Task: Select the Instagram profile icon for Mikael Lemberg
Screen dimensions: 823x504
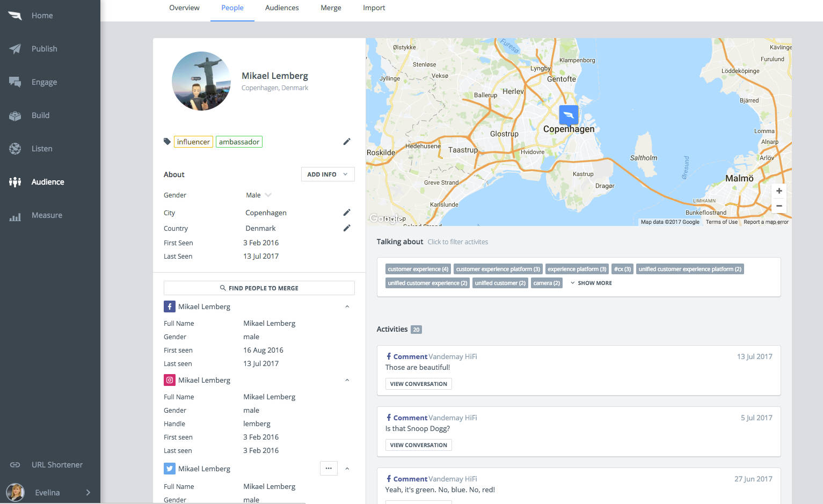Action: (x=170, y=379)
